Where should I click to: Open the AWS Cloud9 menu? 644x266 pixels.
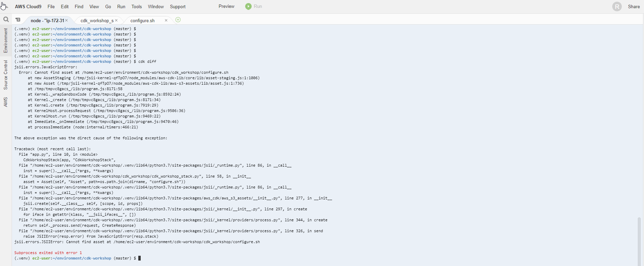(x=28, y=6)
